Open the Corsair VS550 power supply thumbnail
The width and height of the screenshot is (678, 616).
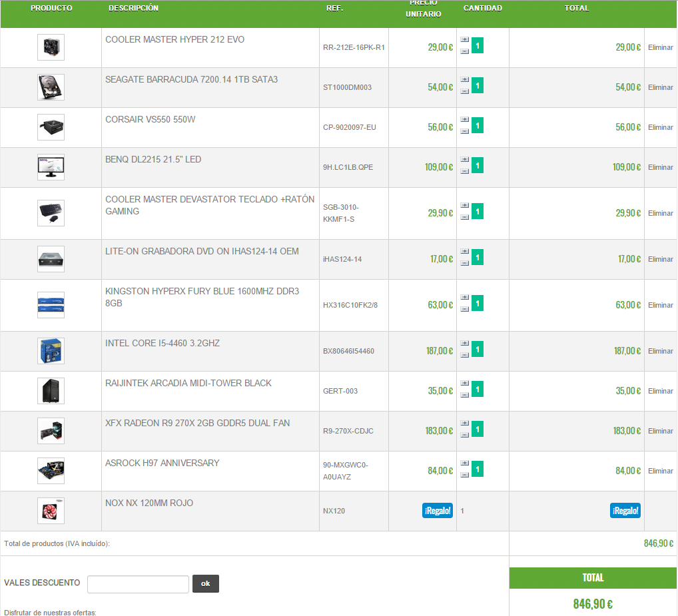point(51,127)
